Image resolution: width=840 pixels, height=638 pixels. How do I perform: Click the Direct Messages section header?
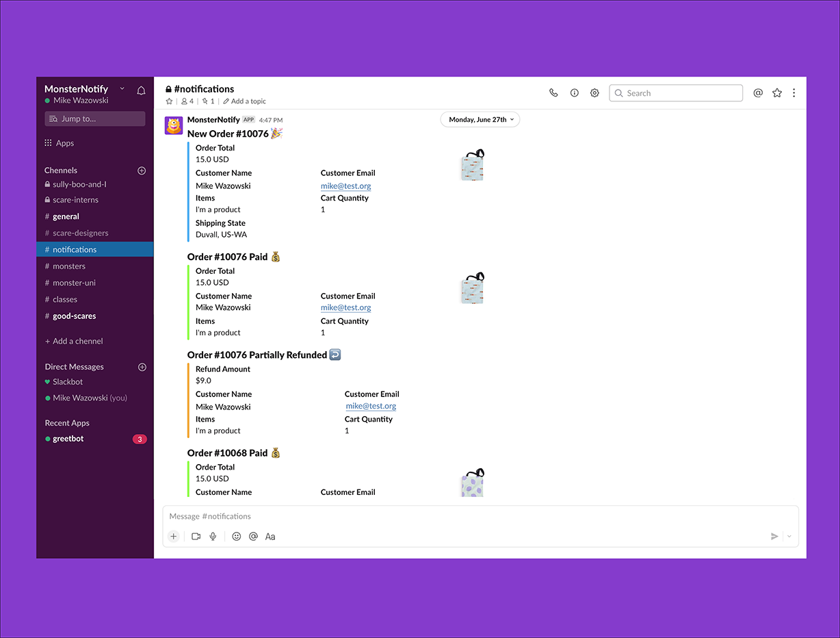click(74, 367)
